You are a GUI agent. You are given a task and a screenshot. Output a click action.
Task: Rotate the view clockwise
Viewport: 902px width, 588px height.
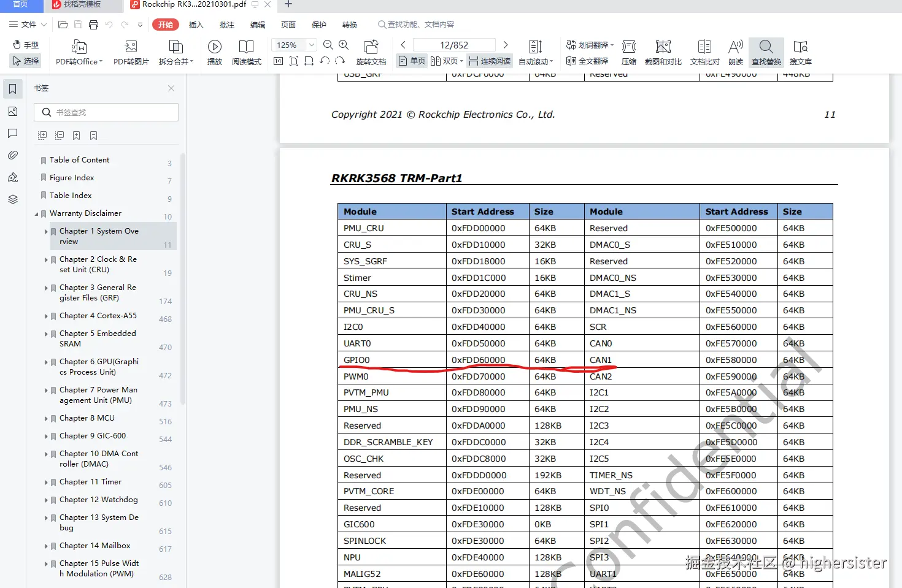pos(340,61)
